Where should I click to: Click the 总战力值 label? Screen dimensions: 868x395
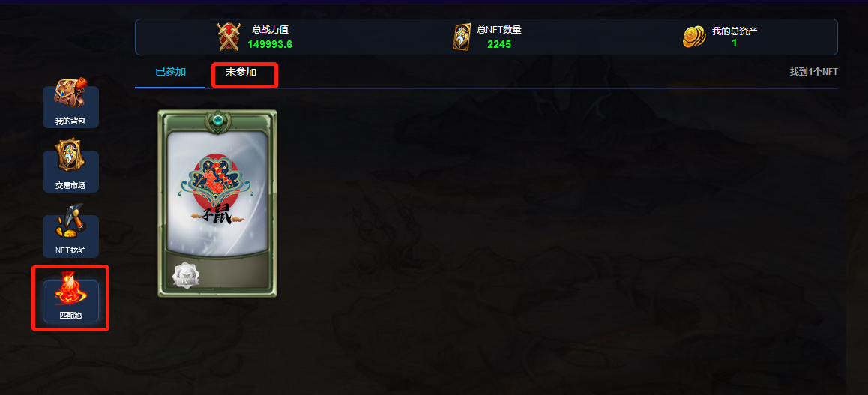(270, 30)
